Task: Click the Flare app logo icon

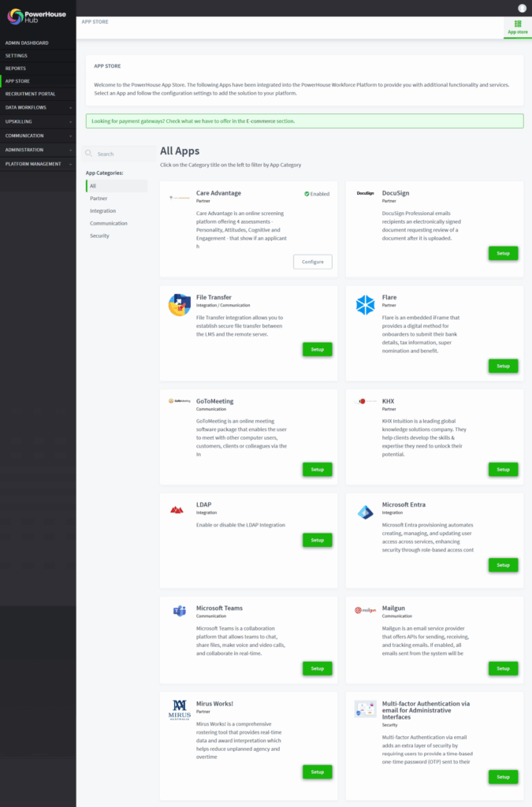Action: tap(366, 304)
